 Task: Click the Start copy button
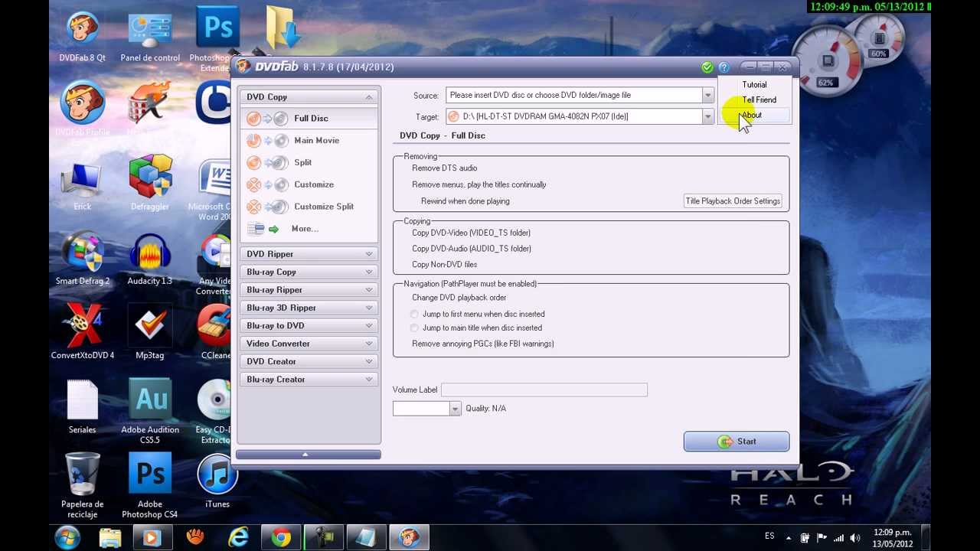pos(737,442)
